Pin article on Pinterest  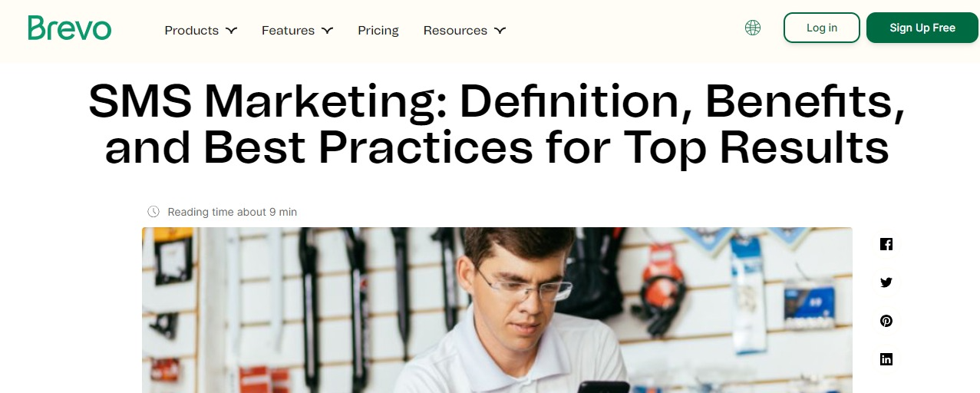886,321
